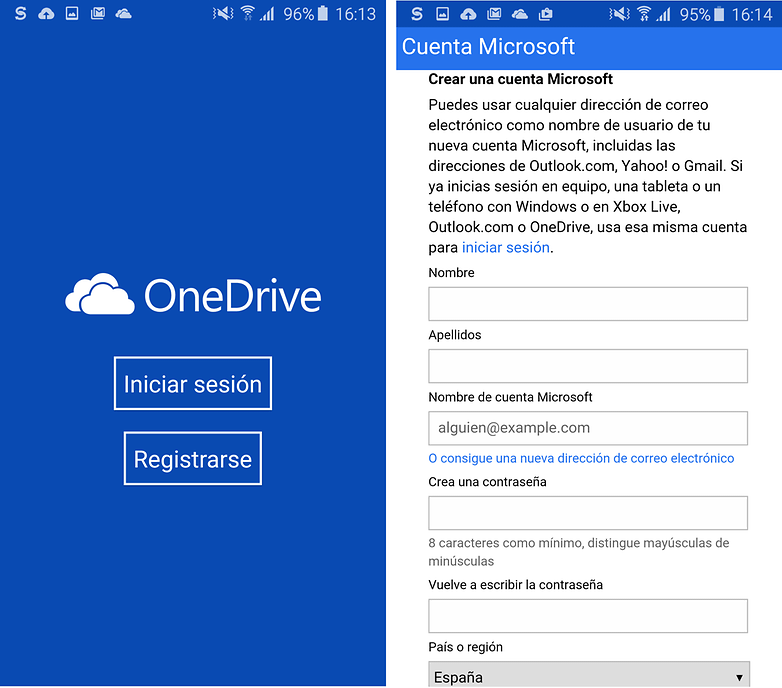Tap the picture icon in left status bar

tap(72, 13)
